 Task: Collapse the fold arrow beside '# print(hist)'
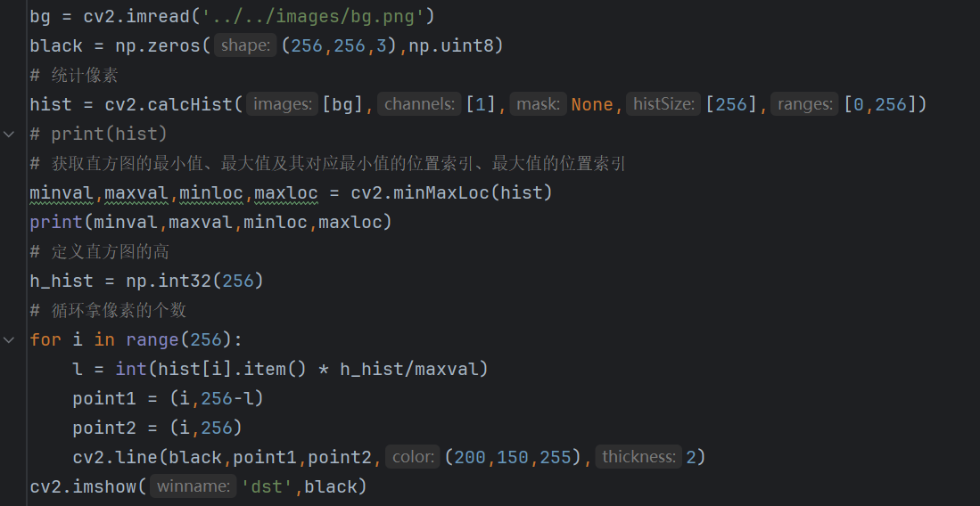[9, 134]
